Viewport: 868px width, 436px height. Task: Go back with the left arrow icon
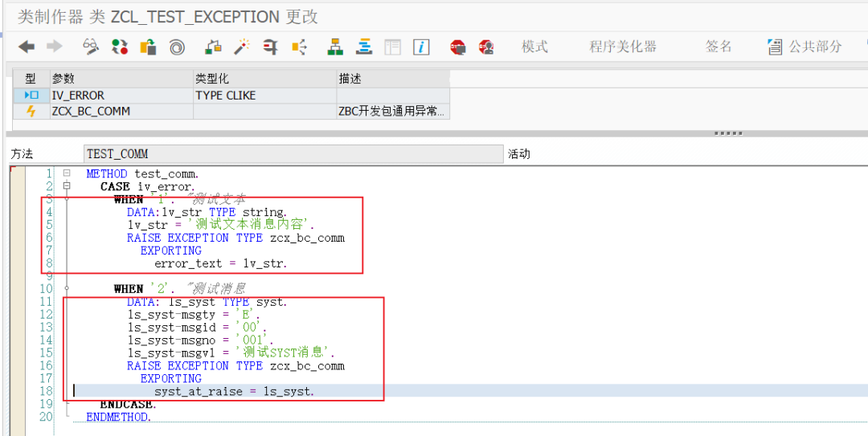(27, 47)
